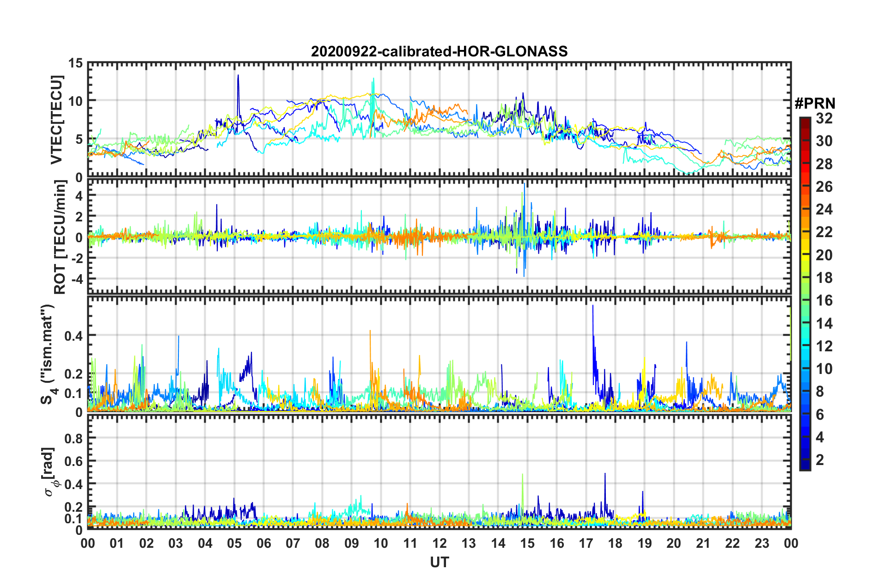Click sigma phi y-axis tick label 0.8

tap(73, 438)
